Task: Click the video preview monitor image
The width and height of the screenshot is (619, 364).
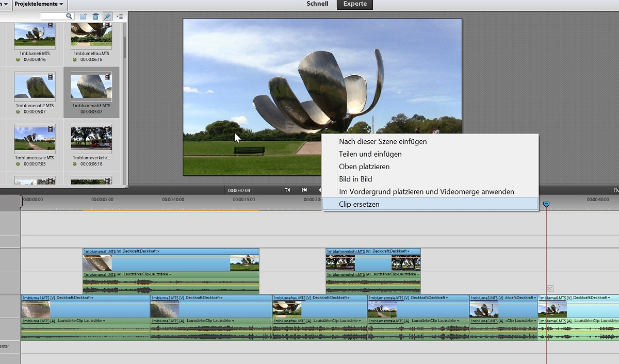Action: pyautogui.click(x=322, y=97)
